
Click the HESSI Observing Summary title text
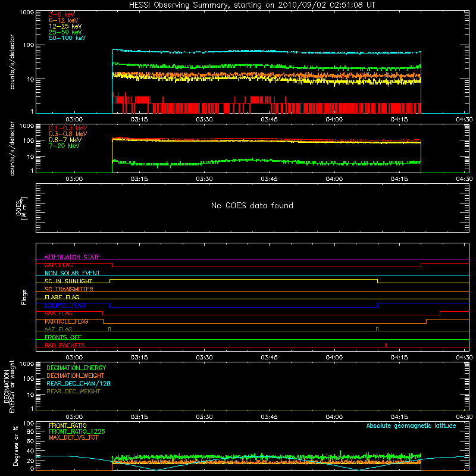pyautogui.click(x=252, y=5)
